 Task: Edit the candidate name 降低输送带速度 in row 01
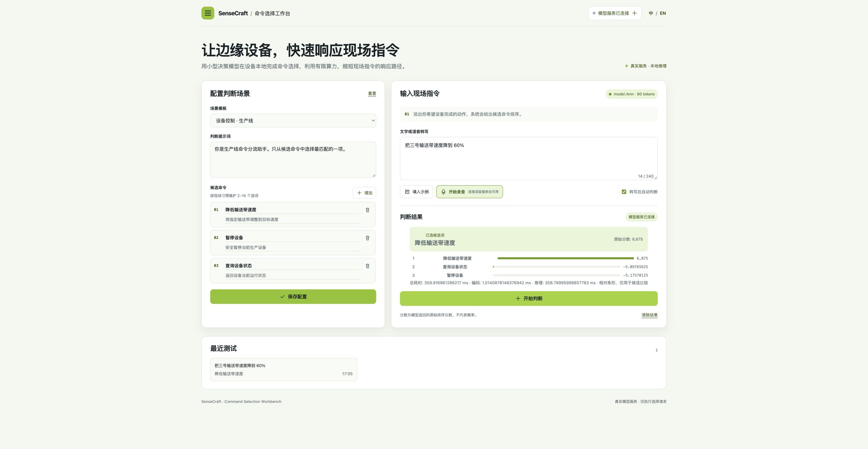293,210
